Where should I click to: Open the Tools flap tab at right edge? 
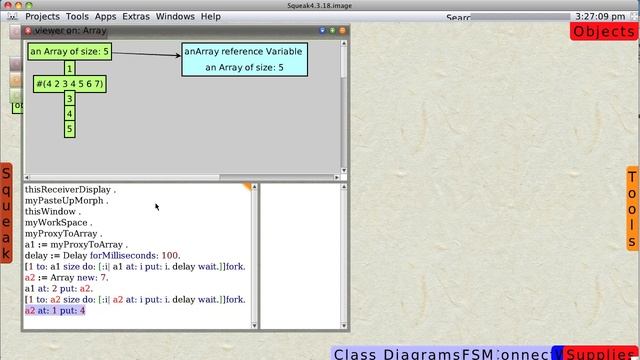point(632,208)
